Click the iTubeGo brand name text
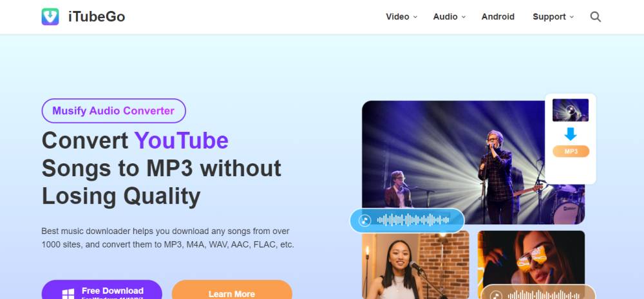The width and height of the screenshot is (644, 299). point(97,17)
